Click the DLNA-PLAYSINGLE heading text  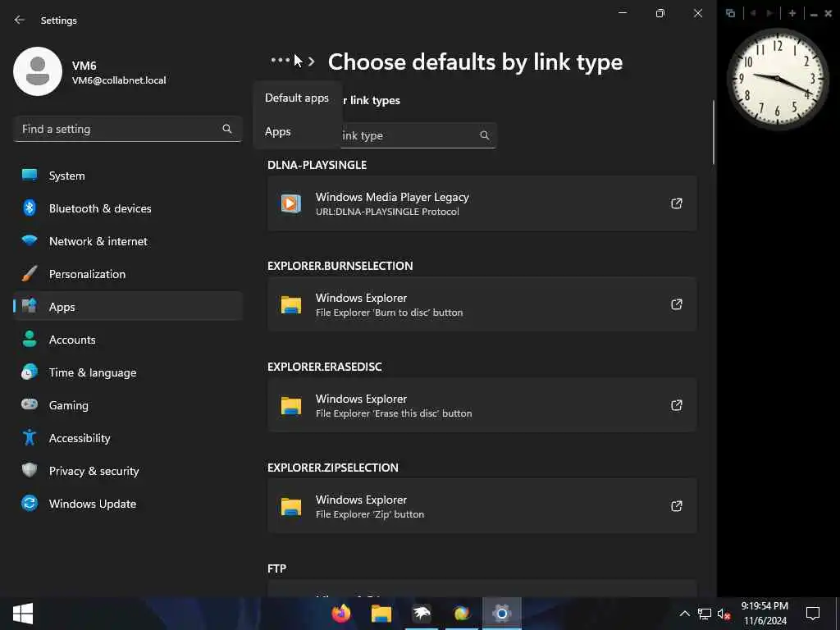coord(317,165)
